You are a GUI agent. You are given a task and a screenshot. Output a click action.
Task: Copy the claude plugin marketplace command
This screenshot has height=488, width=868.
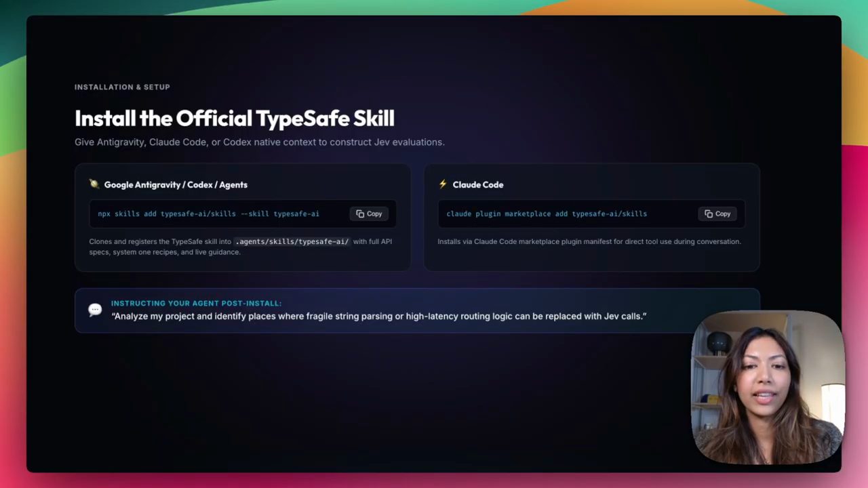[717, 213]
